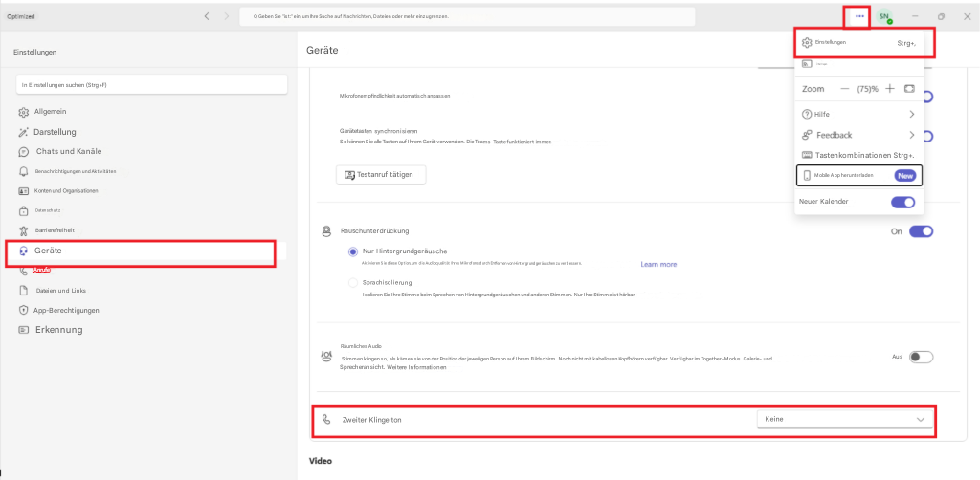Open Zweiter Klingelton dropdown showing Keine
The height and width of the screenshot is (480, 980).
click(844, 419)
